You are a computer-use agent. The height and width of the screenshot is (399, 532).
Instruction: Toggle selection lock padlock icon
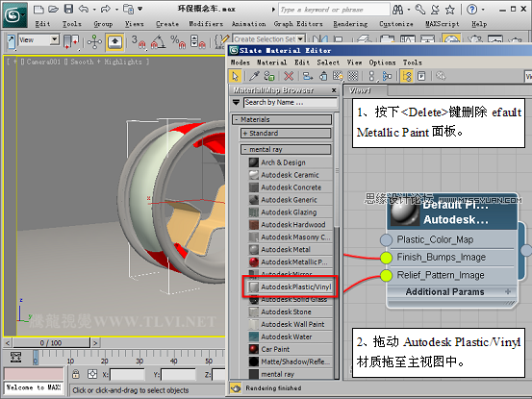click(x=76, y=374)
